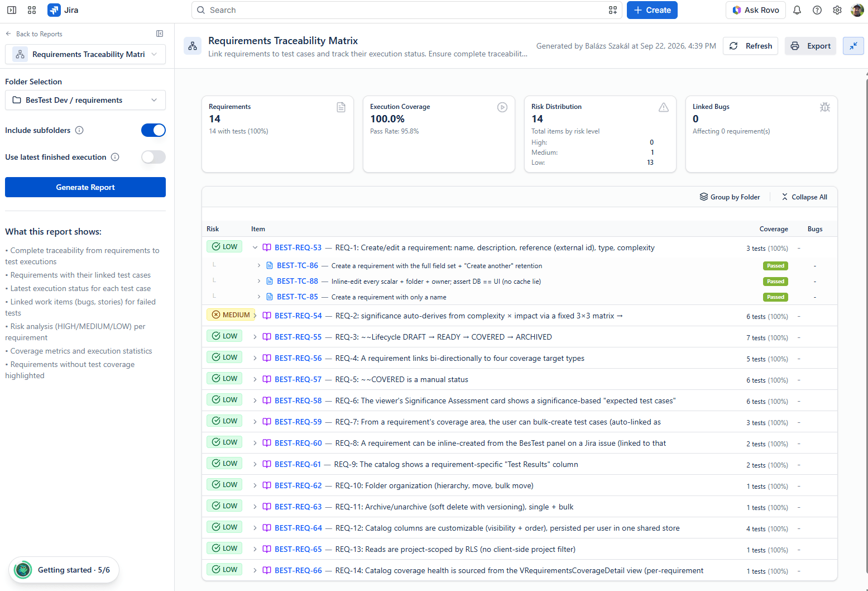The image size is (868, 591).
Task: Collapse the BEST-REQ-53 row
Action: pos(255,247)
